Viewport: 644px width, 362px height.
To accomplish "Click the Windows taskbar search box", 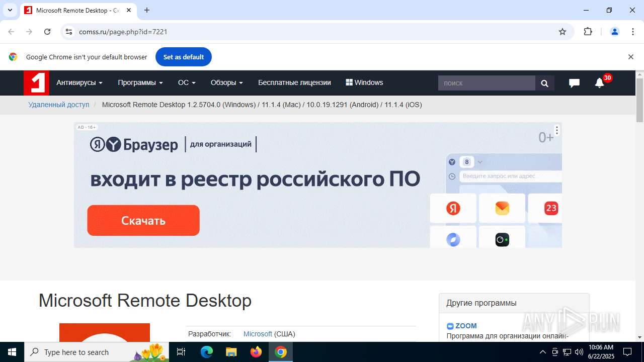I will coord(98,352).
